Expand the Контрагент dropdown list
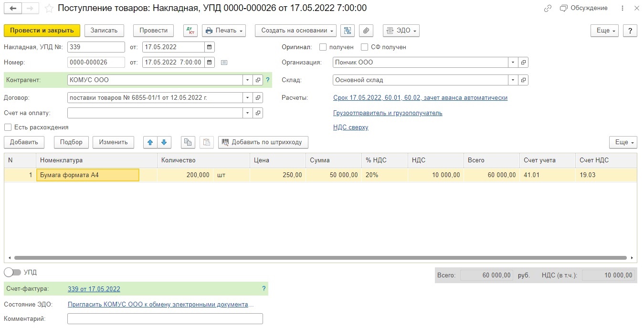 click(x=247, y=80)
